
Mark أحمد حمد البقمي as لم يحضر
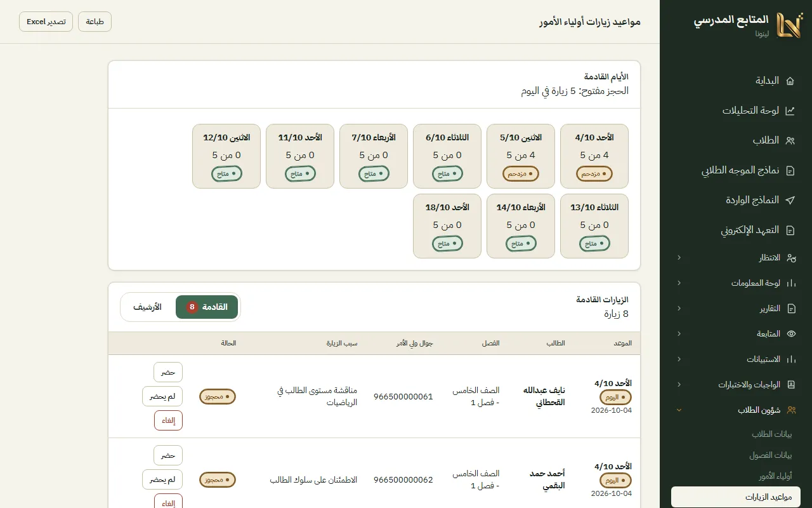tap(162, 479)
